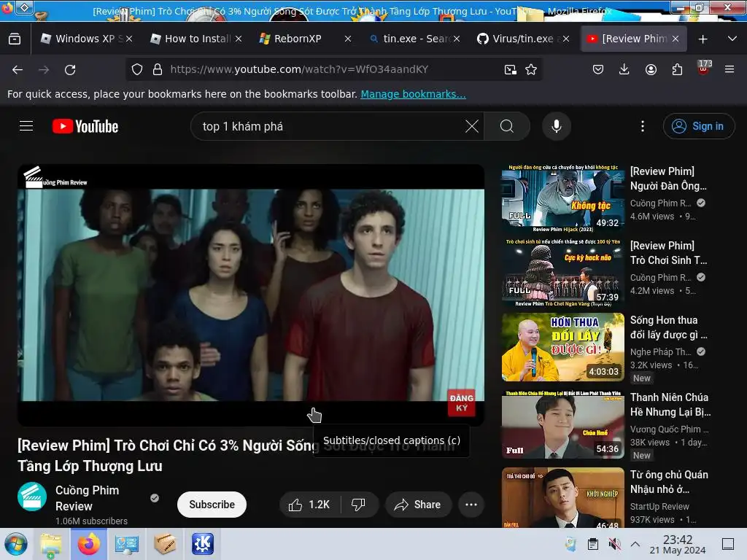Open picture-in-picture icon in the URL bar
This screenshot has width=747, height=560.
(x=510, y=69)
